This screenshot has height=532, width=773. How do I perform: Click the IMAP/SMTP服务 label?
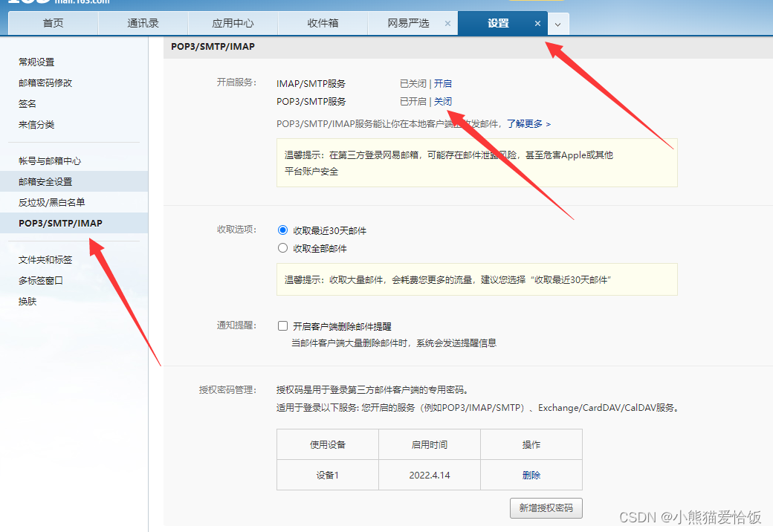click(x=311, y=84)
